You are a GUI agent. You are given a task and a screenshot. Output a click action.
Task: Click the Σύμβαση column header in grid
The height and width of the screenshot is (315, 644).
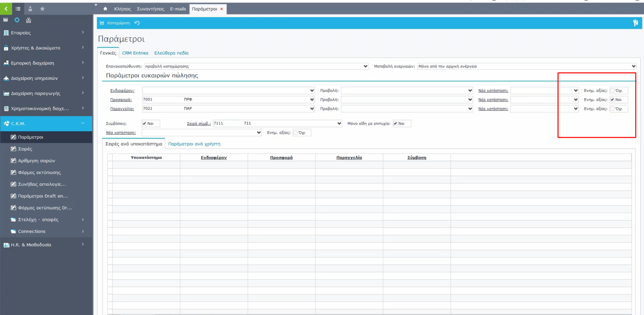click(x=417, y=157)
